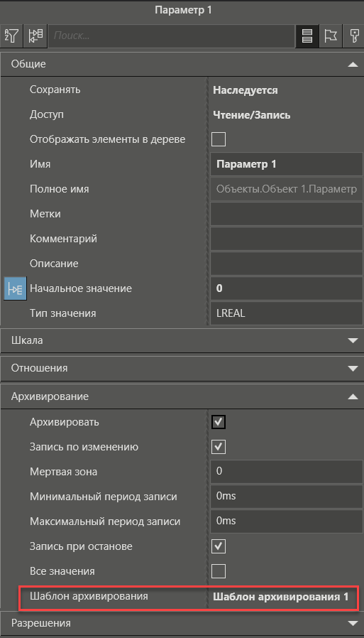
Task: Select the Шаблон архивирования 1 value
Action: 281,597
